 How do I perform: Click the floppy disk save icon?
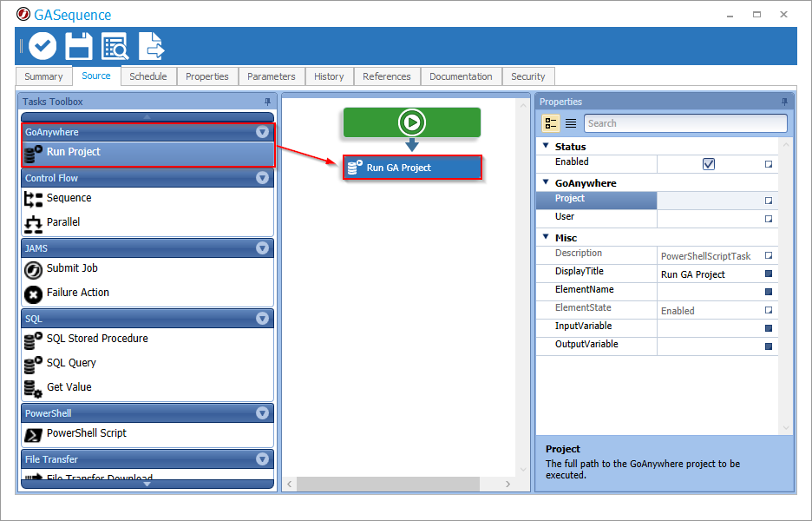[x=79, y=46]
